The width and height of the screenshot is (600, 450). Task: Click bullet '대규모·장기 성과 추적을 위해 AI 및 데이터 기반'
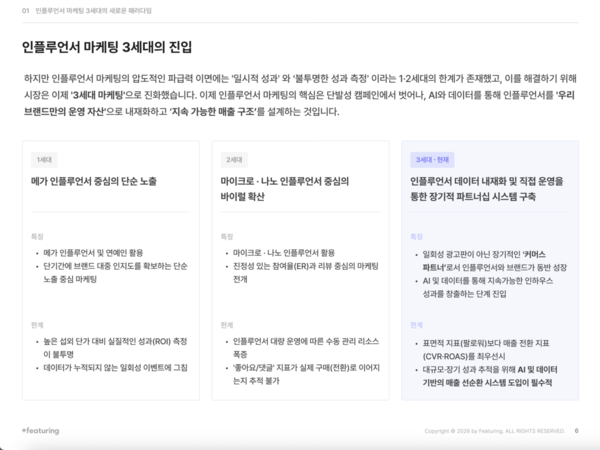coord(490,376)
